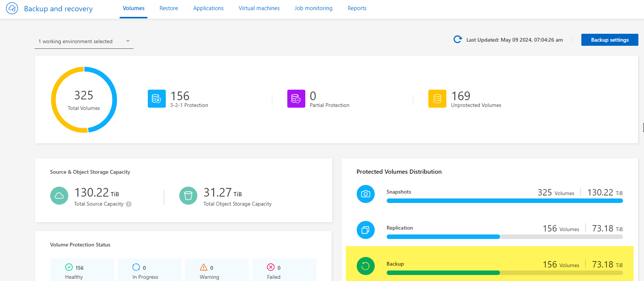The height and width of the screenshot is (281, 644).
Task: Click the yellow Unprotected Volumes icon
Action: click(437, 99)
